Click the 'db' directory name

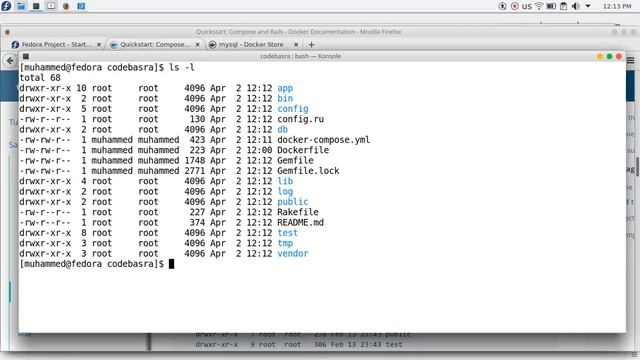[x=282, y=129]
